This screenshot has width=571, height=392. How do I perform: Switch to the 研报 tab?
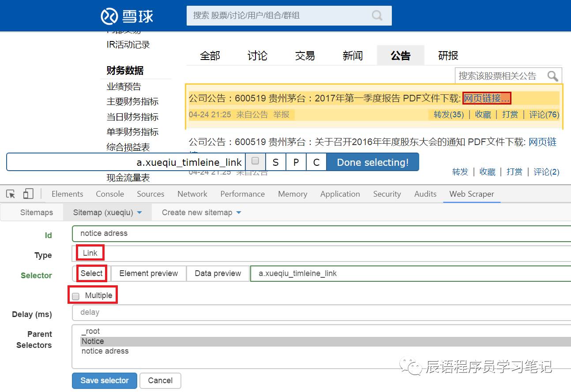pyautogui.click(x=448, y=56)
